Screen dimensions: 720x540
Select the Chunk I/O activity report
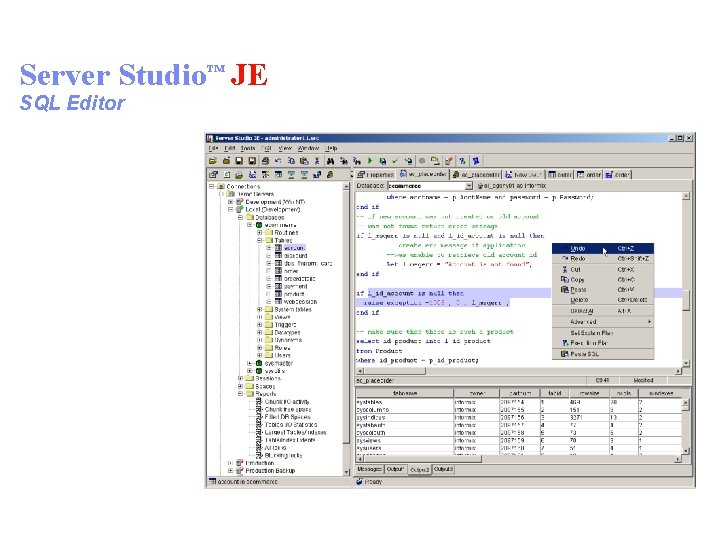(287, 402)
